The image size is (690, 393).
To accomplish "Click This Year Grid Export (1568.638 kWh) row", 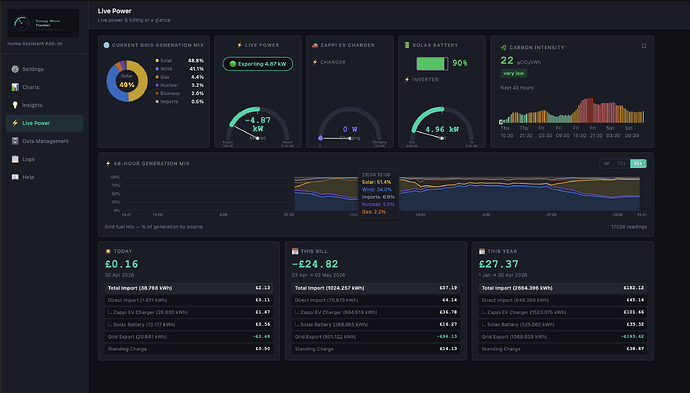I will click(x=563, y=337).
